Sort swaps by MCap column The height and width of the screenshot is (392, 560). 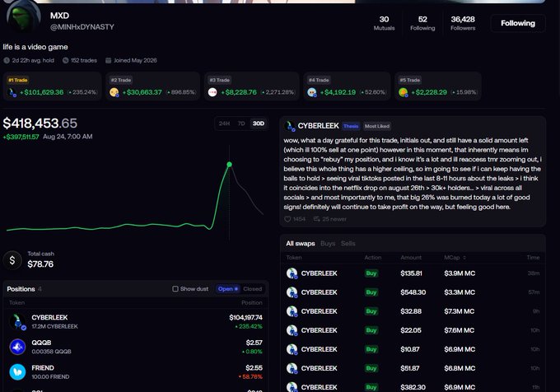coord(455,258)
